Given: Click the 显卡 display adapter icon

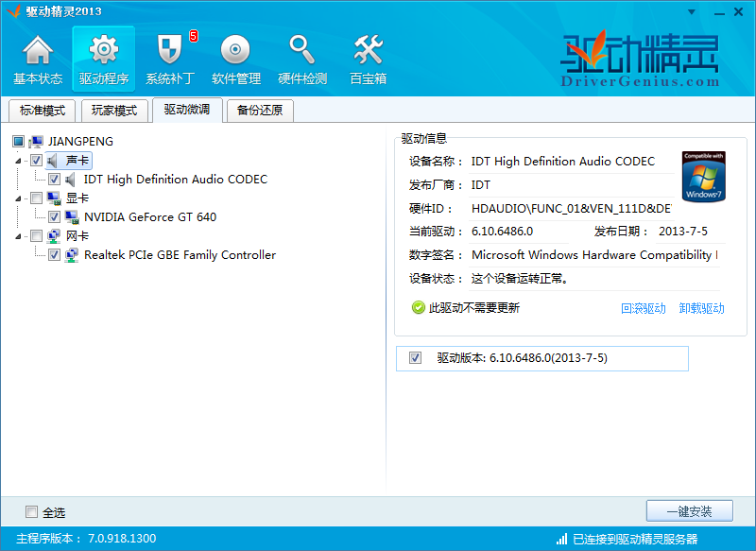Looking at the screenshot, I should [x=54, y=198].
